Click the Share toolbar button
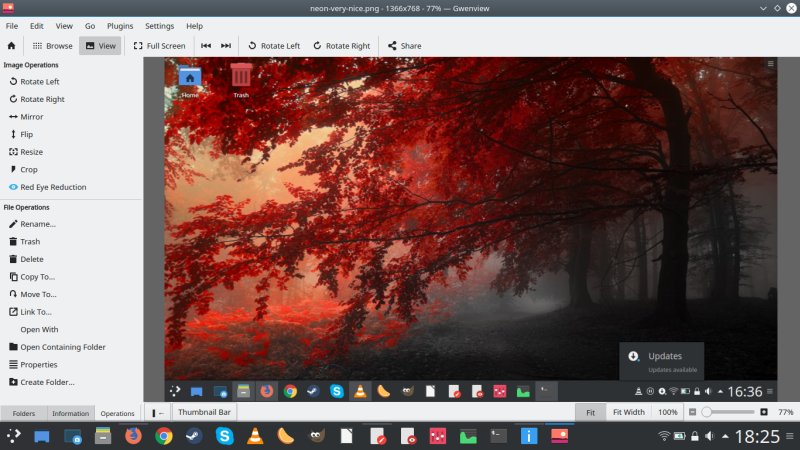Image resolution: width=800 pixels, height=450 pixels. pos(404,45)
